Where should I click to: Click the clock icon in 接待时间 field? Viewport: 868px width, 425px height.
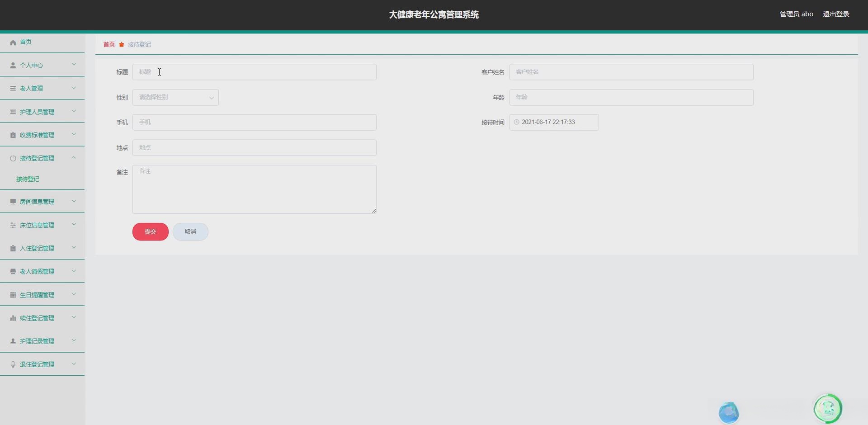(517, 122)
